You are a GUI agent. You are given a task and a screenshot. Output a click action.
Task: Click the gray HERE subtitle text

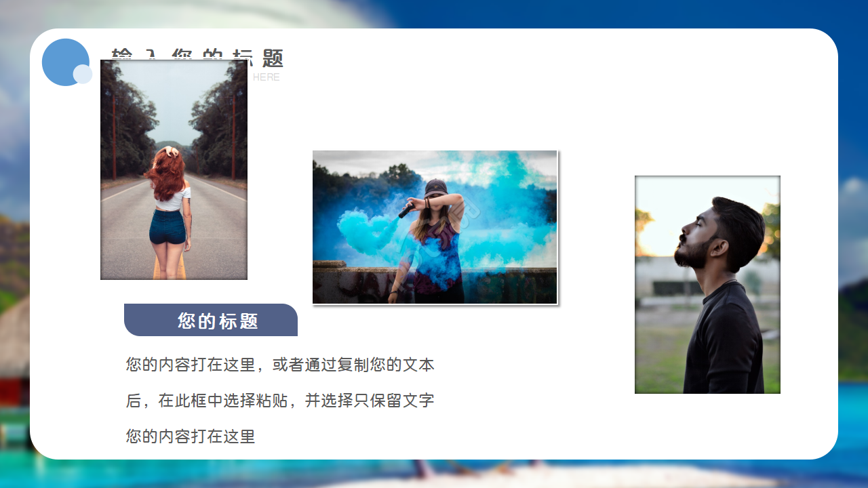(267, 77)
